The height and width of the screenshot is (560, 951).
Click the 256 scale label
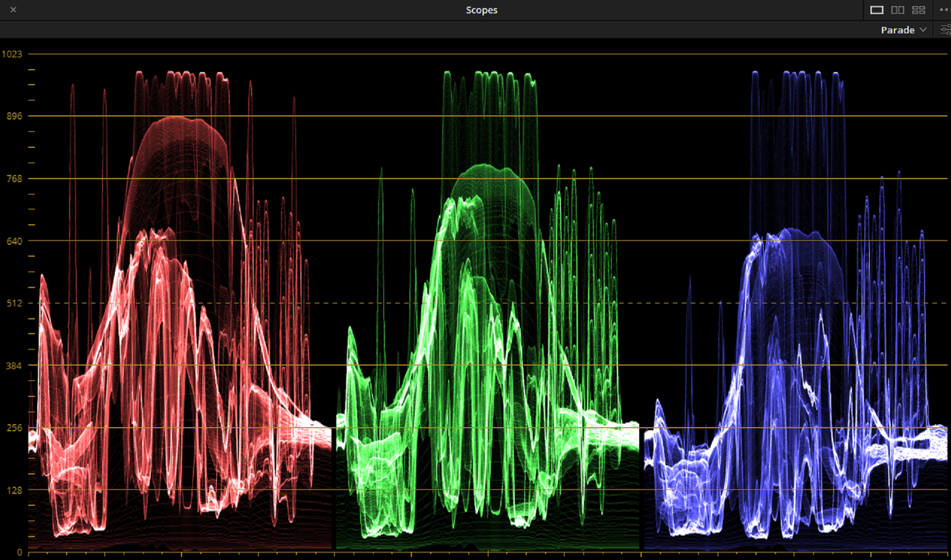click(15, 428)
